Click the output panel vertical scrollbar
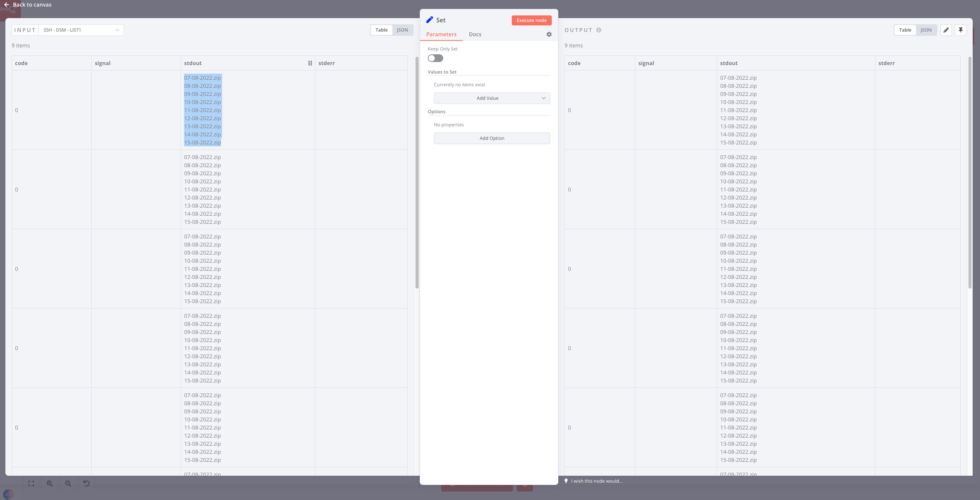 [970, 173]
